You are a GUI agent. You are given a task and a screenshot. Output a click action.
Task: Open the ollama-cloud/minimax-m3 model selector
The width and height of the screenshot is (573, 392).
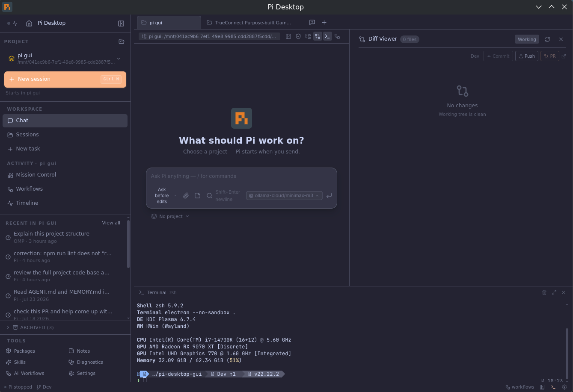click(284, 196)
